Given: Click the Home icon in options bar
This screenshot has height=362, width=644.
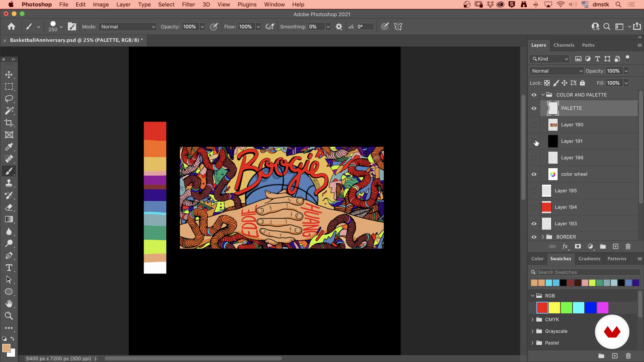Looking at the screenshot, I should [x=11, y=26].
